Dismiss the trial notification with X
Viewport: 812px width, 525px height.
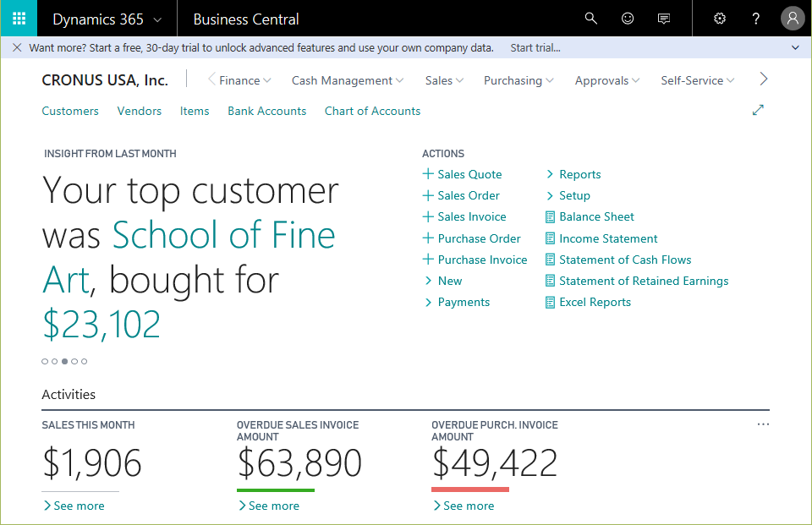(17, 47)
